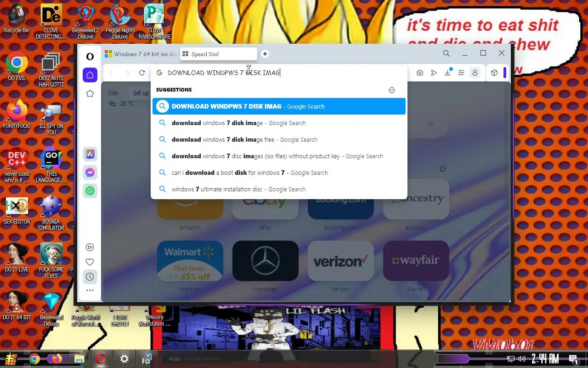Choose suggestion download windows 7 disk image
The width and height of the screenshot is (588, 368).
[279, 123]
